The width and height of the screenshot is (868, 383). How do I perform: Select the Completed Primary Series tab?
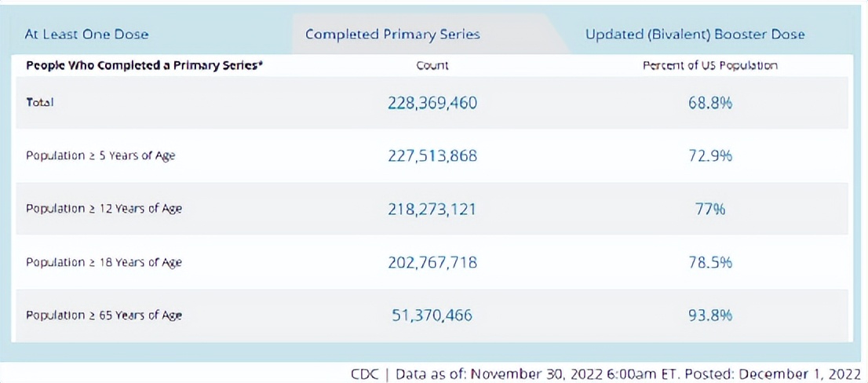[392, 35]
